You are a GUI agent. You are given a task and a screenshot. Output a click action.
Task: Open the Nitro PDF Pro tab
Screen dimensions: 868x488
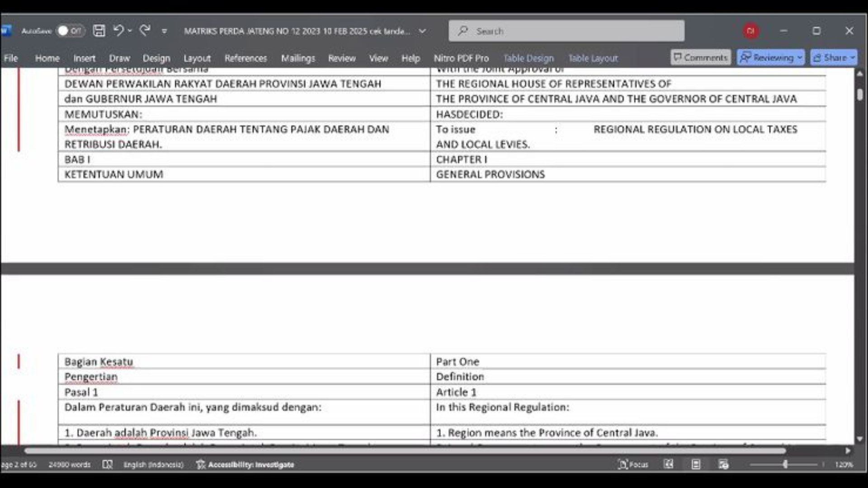(x=461, y=58)
